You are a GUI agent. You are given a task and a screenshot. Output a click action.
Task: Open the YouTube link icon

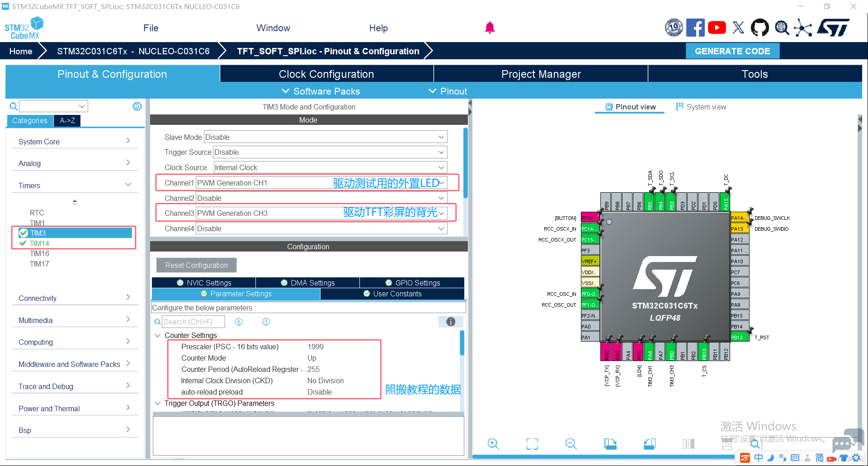coord(717,28)
